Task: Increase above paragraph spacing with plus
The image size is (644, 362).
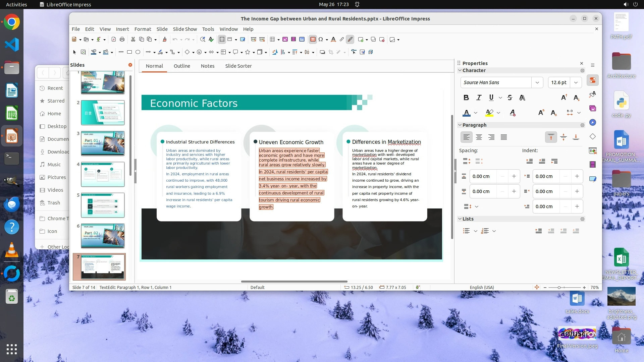Action: (x=514, y=176)
